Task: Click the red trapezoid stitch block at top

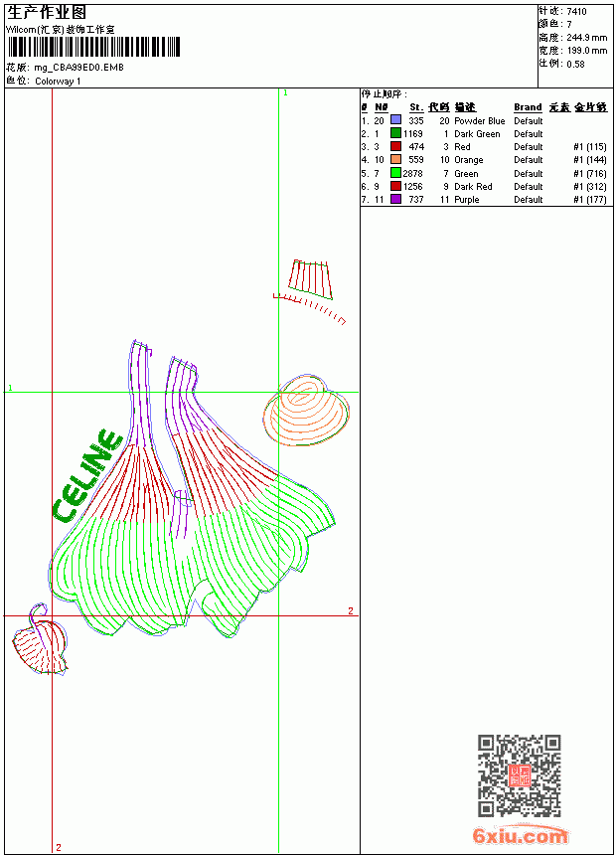Action: [310, 280]
